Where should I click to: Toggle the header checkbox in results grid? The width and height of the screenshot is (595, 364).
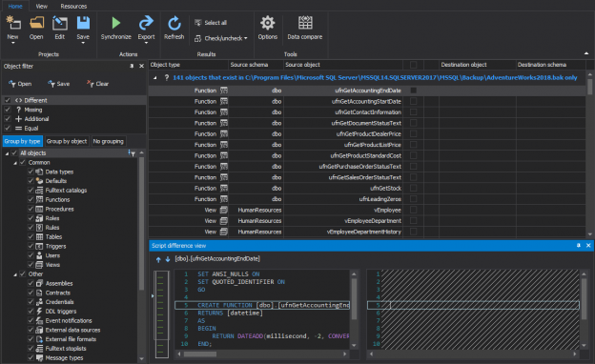(414, 65)
